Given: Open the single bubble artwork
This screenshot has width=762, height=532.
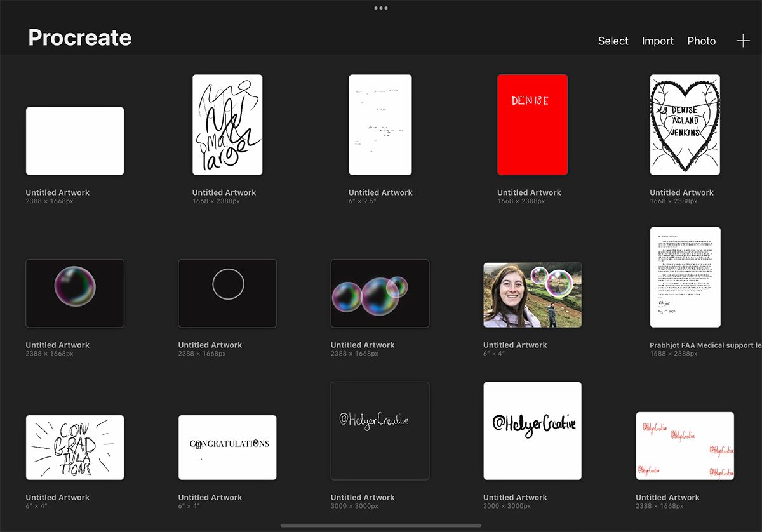Looking at the screenshot, I should [74, 293].
